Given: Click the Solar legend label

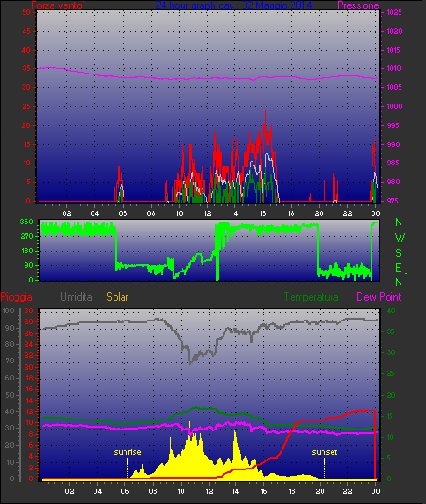Looking at the screenshot, I should [x=117, y=297].
